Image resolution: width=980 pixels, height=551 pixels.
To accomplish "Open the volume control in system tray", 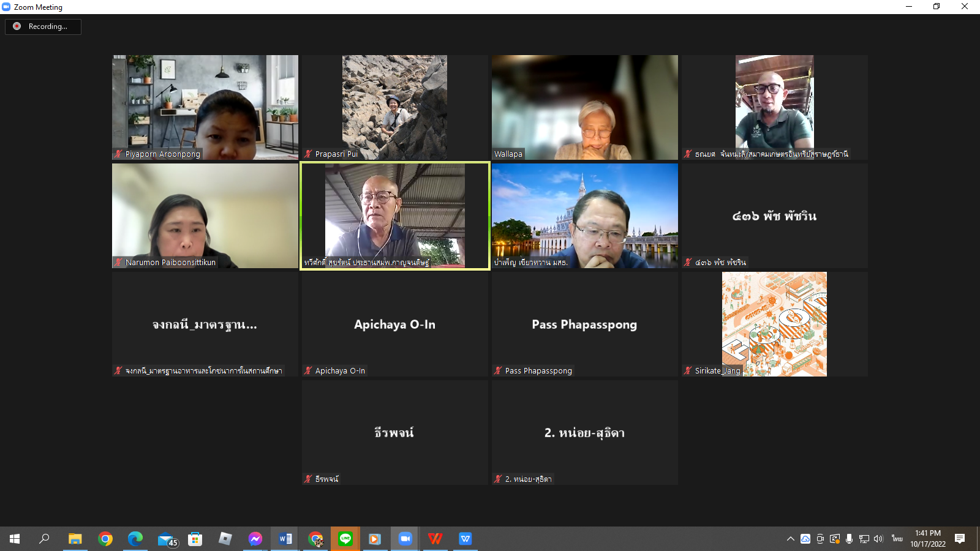I will [878, 539].
